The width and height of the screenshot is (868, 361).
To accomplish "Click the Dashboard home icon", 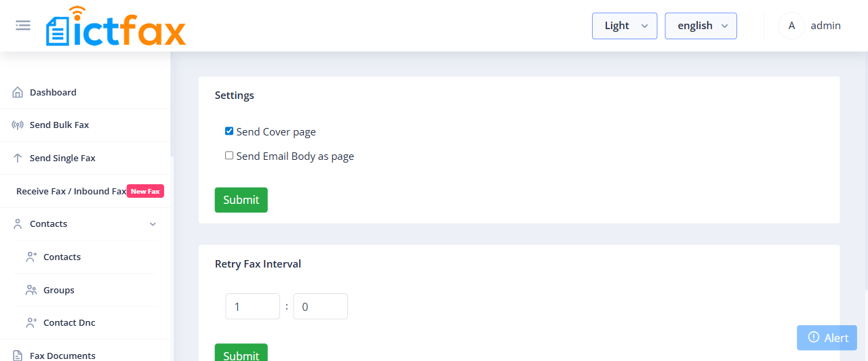I will coord(18,93).
